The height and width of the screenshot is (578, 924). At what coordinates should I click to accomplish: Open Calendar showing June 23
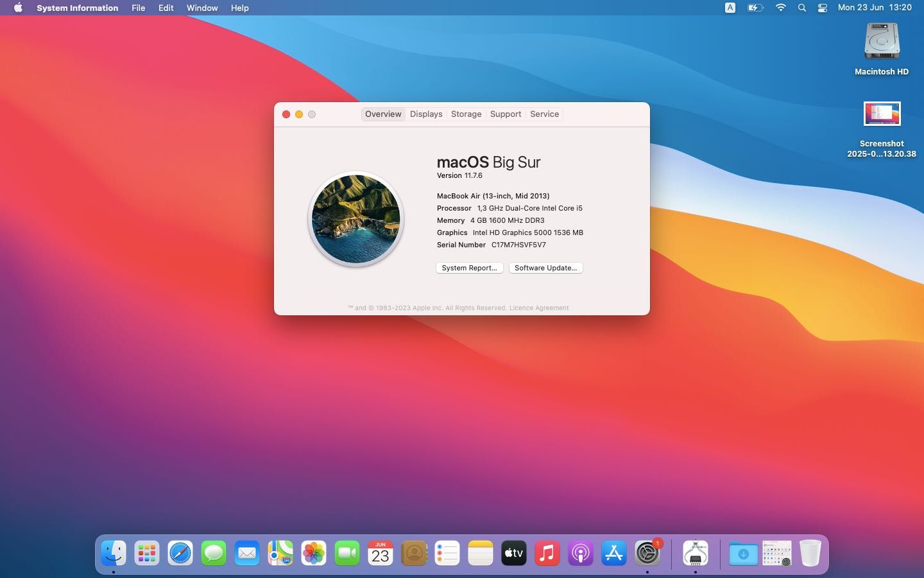(381, 553)
